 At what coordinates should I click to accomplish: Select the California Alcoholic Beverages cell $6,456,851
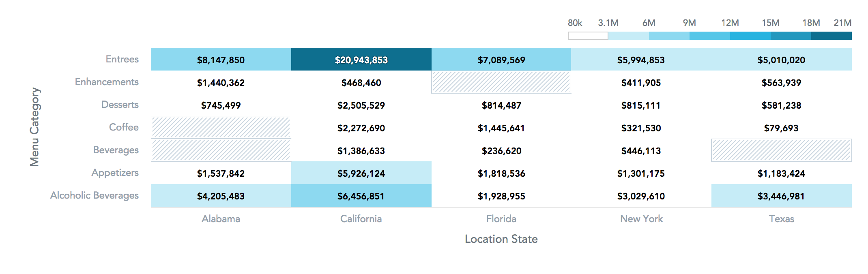[x=361, y=195]
